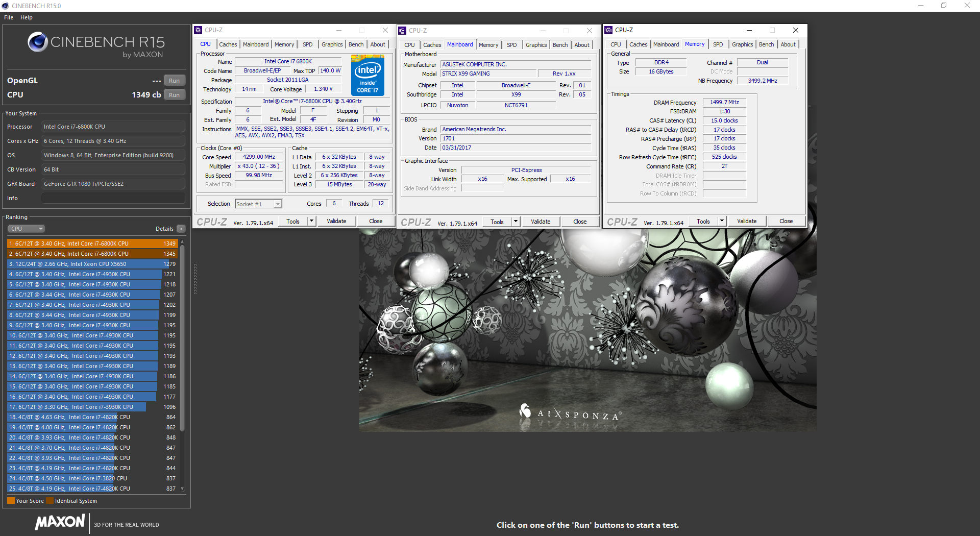Click the Intel Core i7 badge logo
The image size is (980, 536).
click(367, 76)
